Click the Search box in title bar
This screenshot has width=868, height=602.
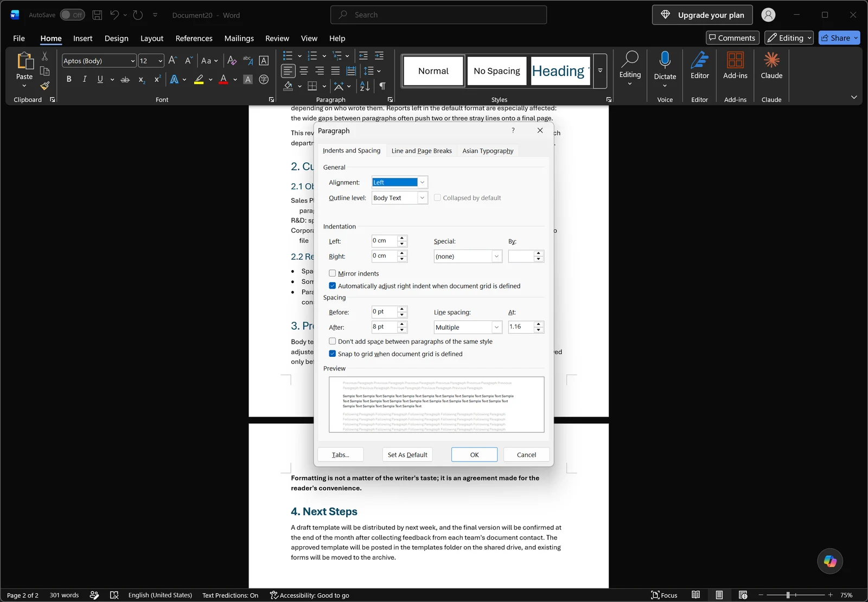pyautogui.click(x=438, y=15)
